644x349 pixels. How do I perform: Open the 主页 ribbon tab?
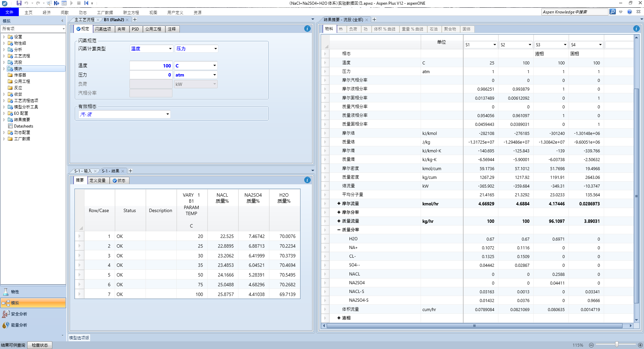click(x=29, y=12)
